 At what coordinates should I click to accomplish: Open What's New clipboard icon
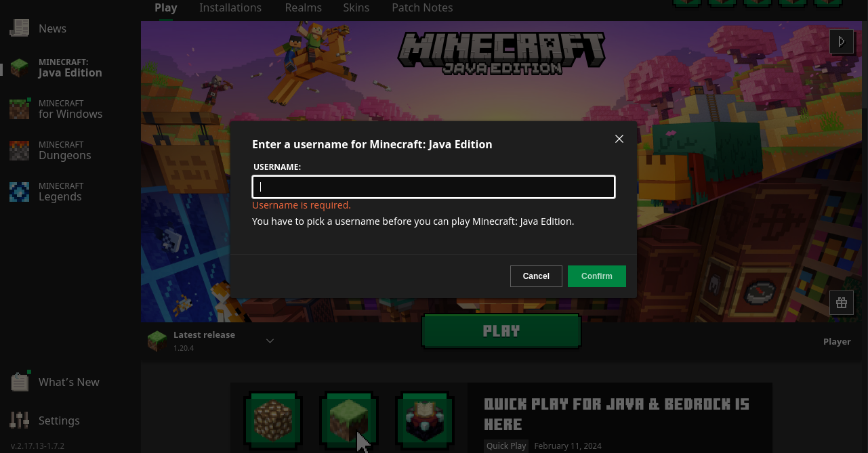pos(20,381)
